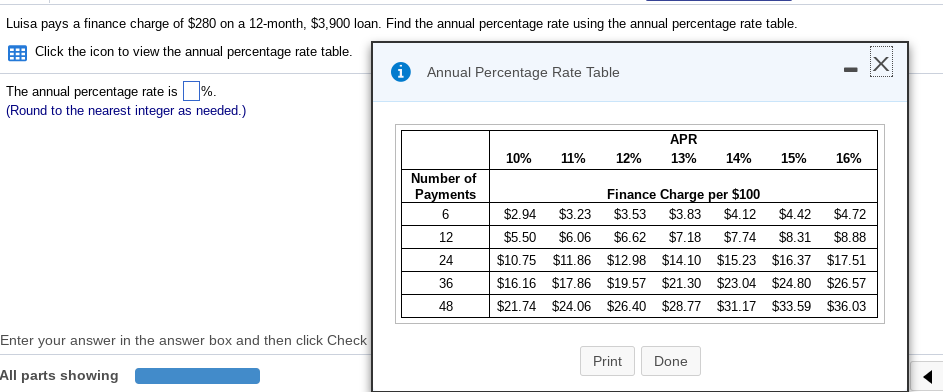Click the 'All parts showing' label
This screenshot has width=943, height=392.
[x=59, y=376]
